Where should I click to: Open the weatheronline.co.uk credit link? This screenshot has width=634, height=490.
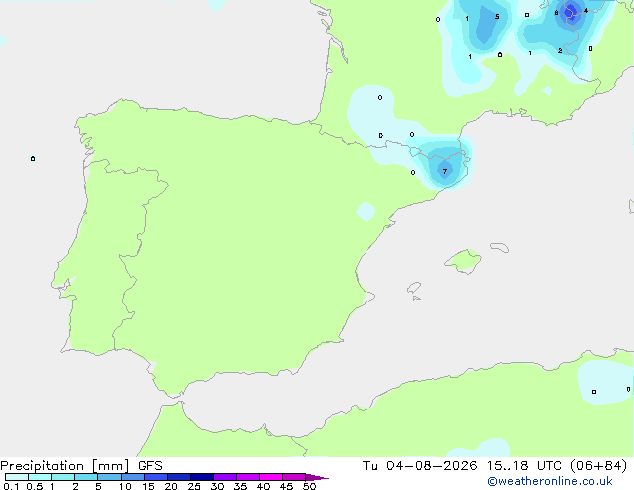tap(550, 481)
